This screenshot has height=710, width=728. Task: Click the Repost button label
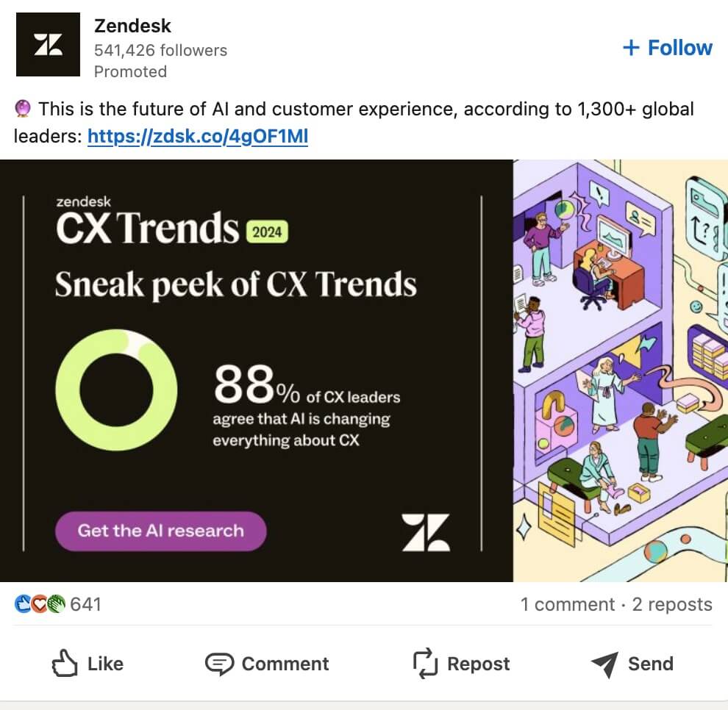coord(478,664)
